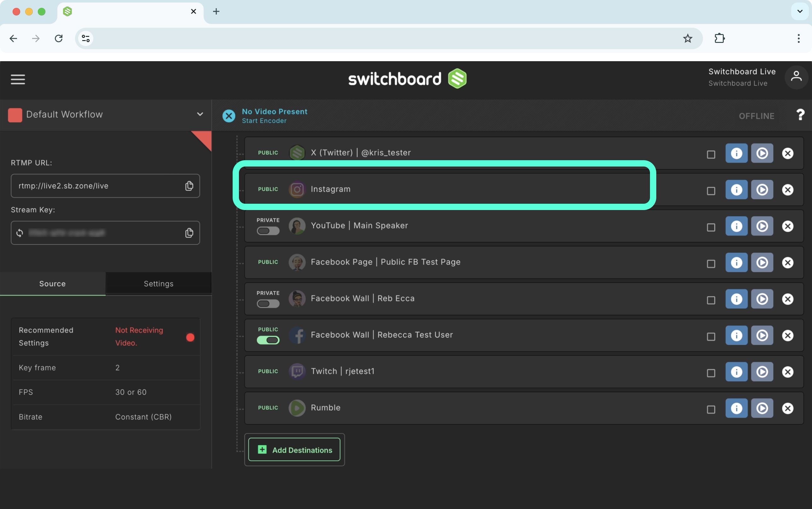View site information in address bar

click(x=86, y=38)
